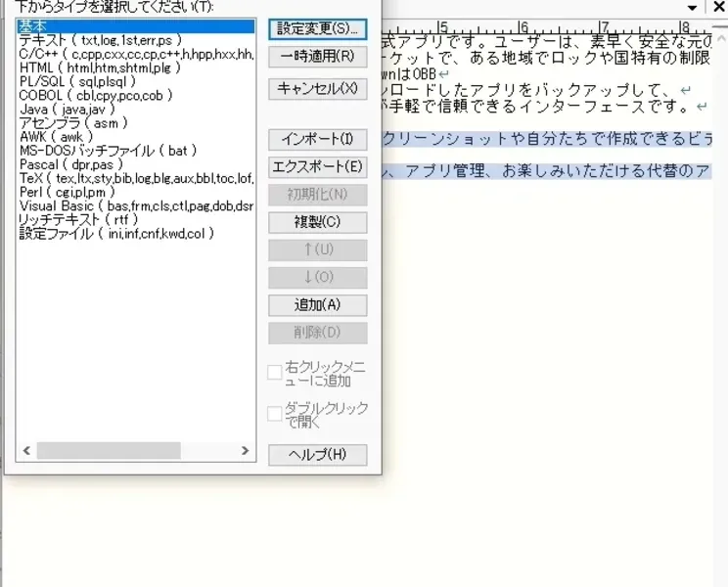The width and height of the screenshot is (728, 587).
Task: Click highlighted line containing アプリ管理 in editor
Action: 547,171
